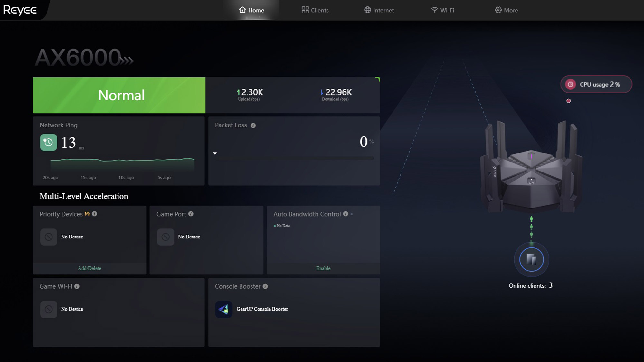Click Add/Delete under Priority Devices
The image size is (644, 362).
[x=90, y=268]
